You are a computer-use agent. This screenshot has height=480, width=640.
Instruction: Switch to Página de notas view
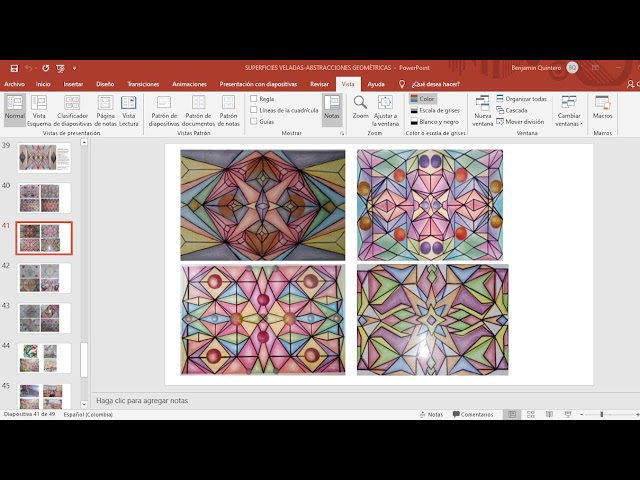(x=105, y=110)
